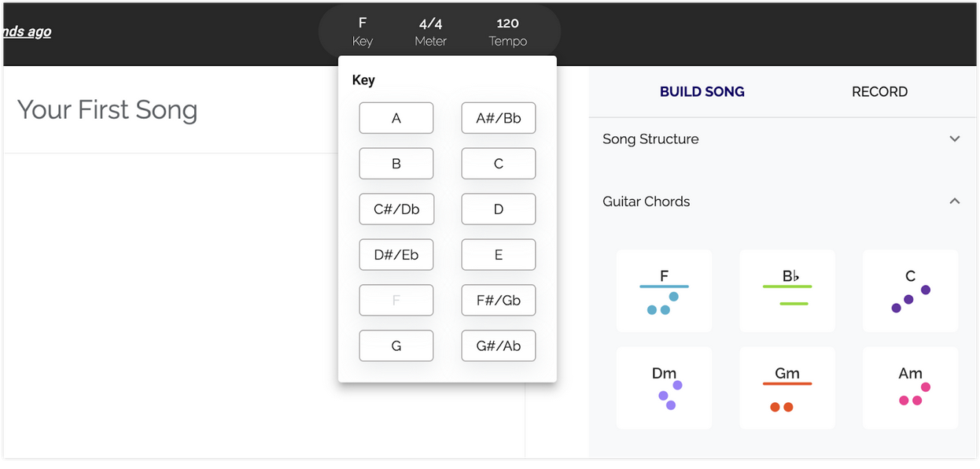The image size is (980, 469).
Task: Select G as the song key
Action: (396, 346)
